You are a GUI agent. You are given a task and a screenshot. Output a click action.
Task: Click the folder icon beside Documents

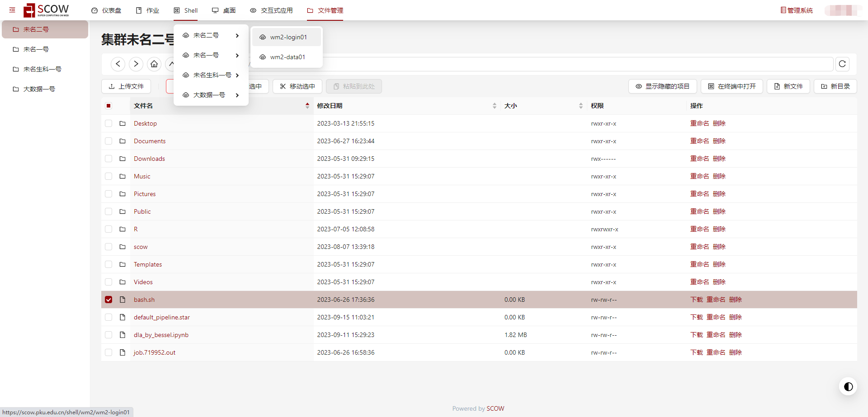point(123,141)
